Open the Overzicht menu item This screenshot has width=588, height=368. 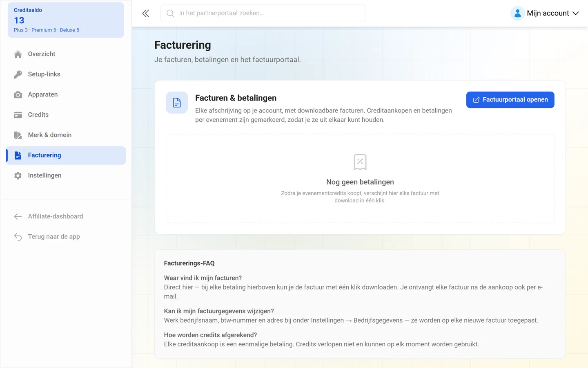click(x=66, y=54)
